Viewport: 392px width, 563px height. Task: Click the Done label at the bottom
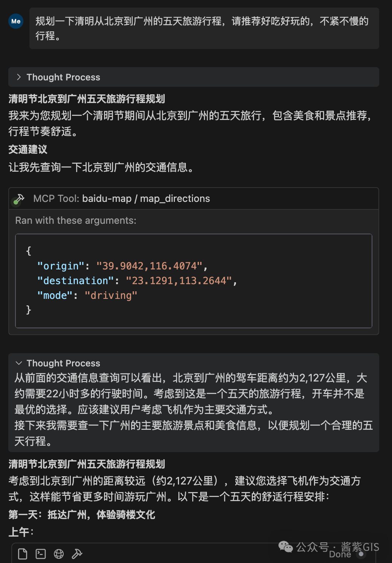pos(340,554)
